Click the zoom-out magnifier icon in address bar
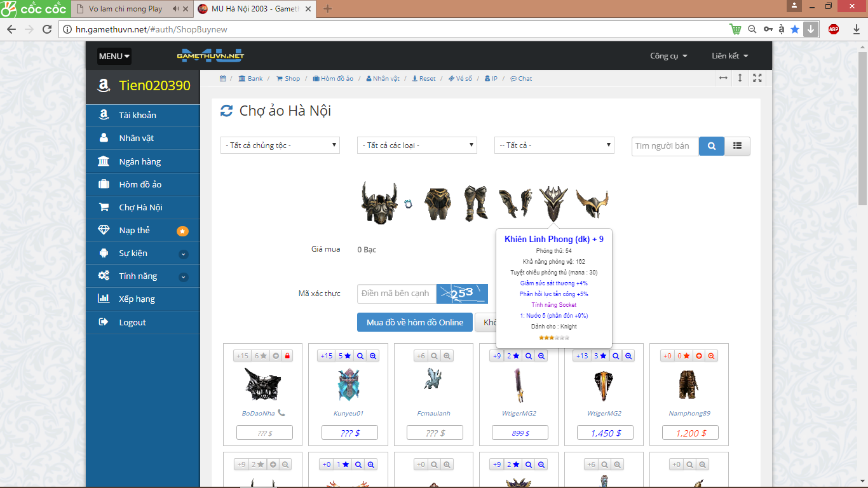 coord(752,29)
